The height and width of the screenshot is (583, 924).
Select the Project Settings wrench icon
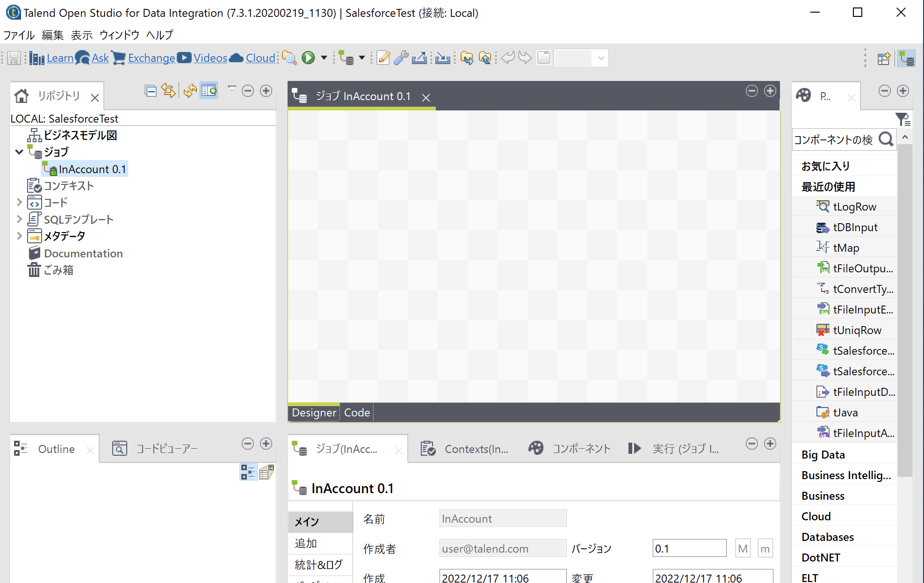[x=401, y=58]
